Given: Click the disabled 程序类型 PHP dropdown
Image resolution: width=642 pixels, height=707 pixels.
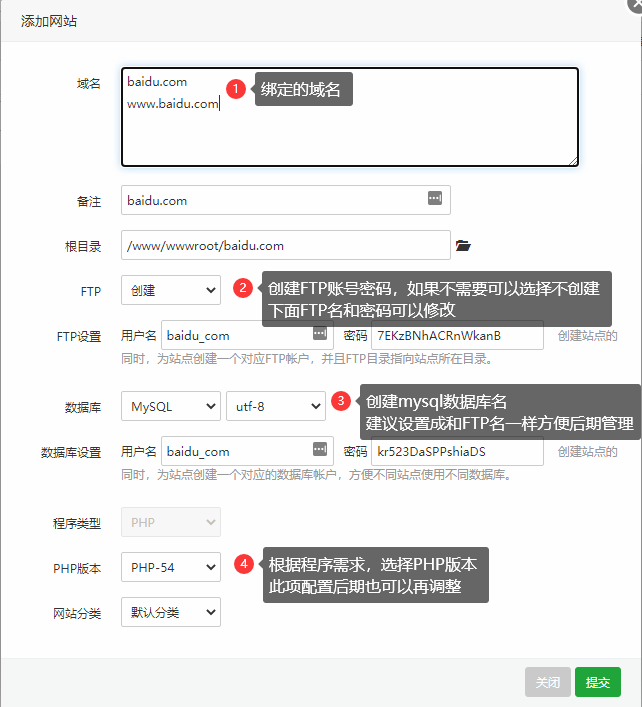Looking at the screenshot, I should [170, 522].
